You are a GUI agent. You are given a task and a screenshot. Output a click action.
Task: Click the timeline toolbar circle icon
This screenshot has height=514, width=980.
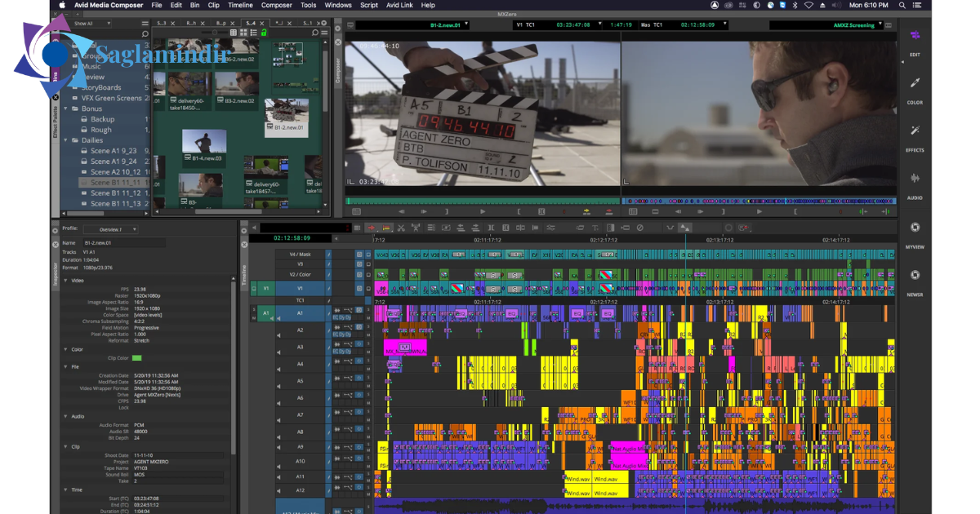[728, 227]
